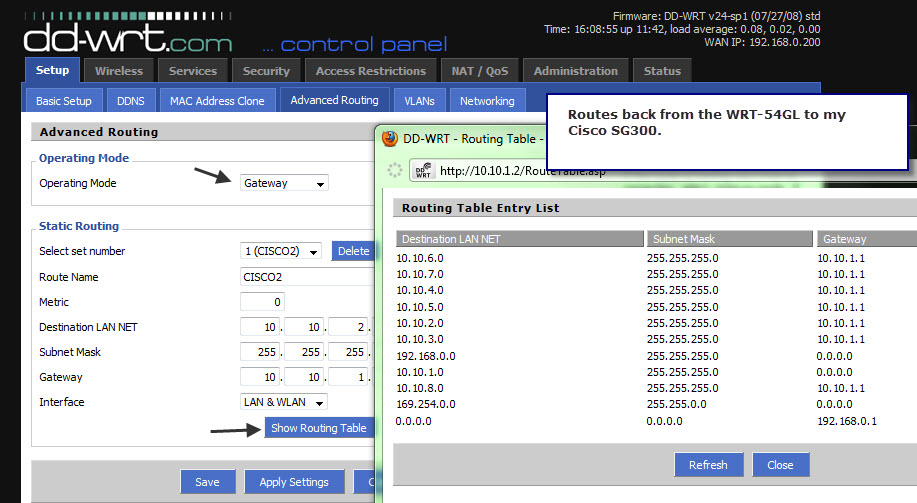This screenshot has height=503, width=917.
Task: Go to the Basic Setup subtab
Action: pos(64,101)
